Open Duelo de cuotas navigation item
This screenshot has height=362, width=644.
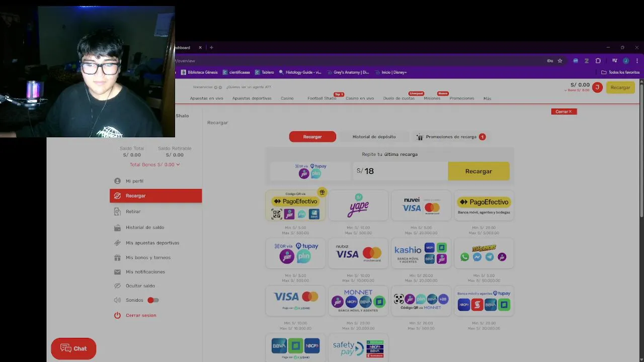pos(399,99)
